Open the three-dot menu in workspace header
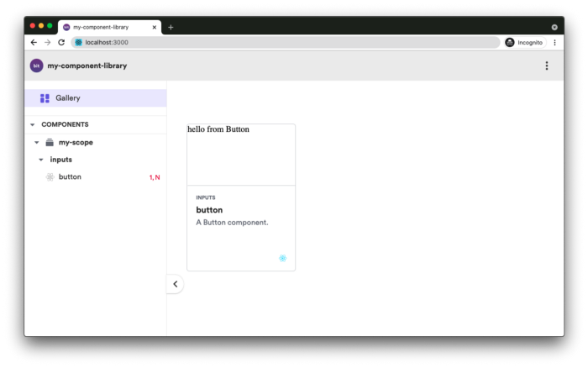This screenshot has height=368, width=588. (547, 66)
